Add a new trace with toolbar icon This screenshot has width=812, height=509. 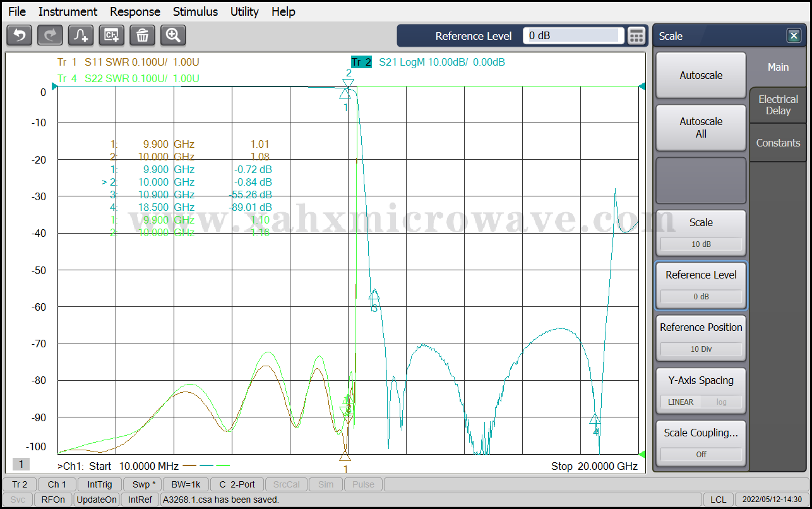coord(81,35)
